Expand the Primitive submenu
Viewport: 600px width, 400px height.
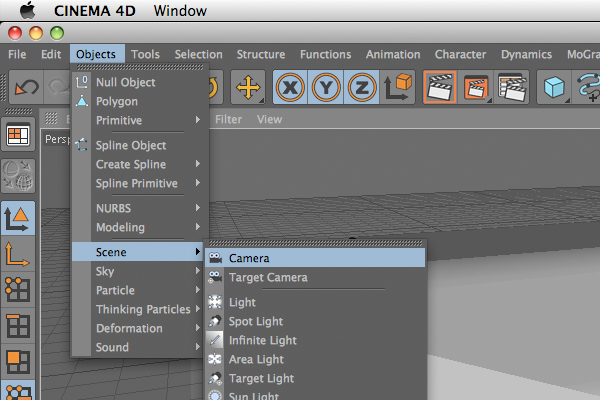[138, 120]
